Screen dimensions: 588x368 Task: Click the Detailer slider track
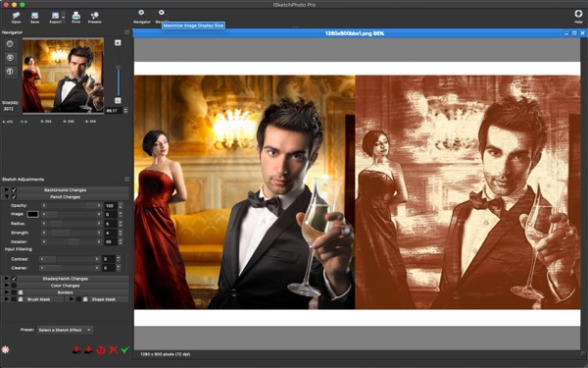coord(72,241)
